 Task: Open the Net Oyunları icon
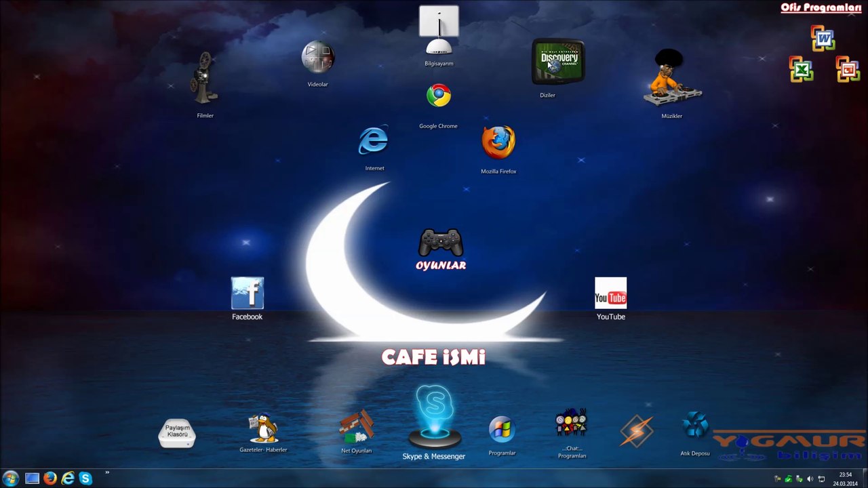click(357, 427)
